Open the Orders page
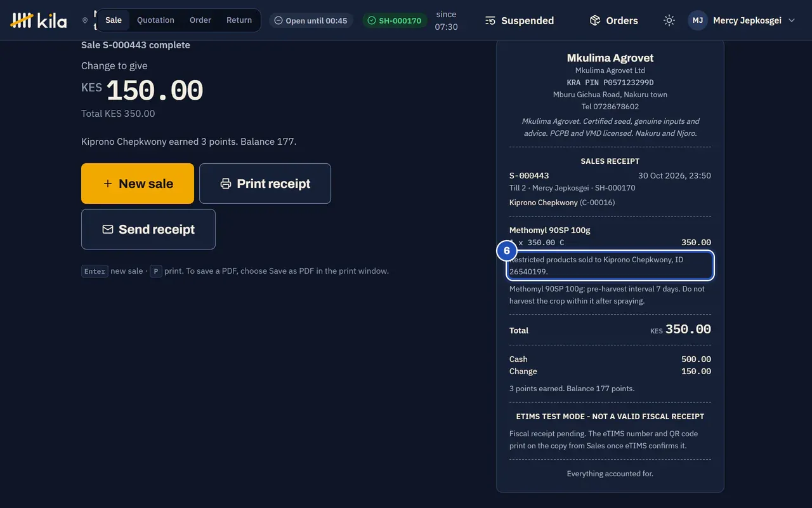 (614, 20)
